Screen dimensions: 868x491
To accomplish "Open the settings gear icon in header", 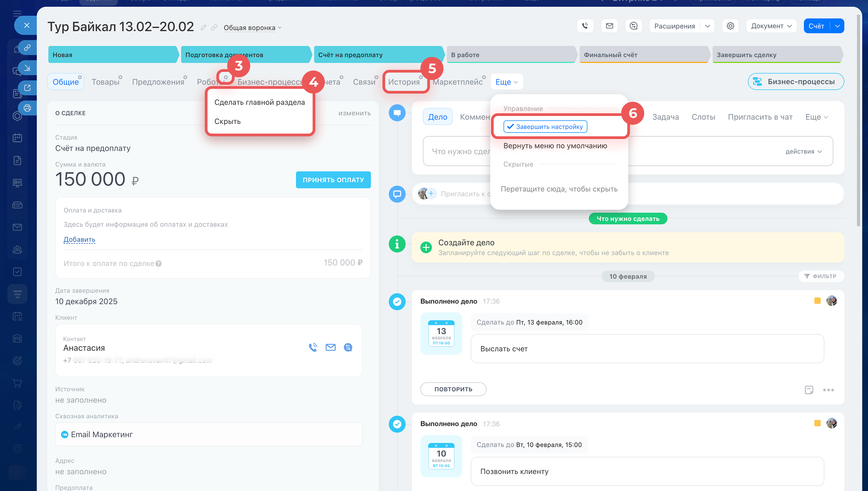I will point(730,26).
